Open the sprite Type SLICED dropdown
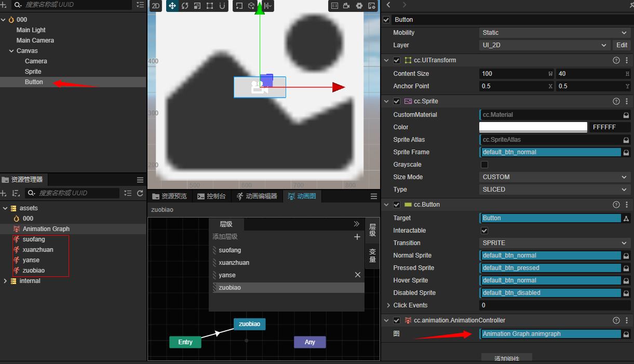Screen dimensions: 634x364 (x=555, y=190)
